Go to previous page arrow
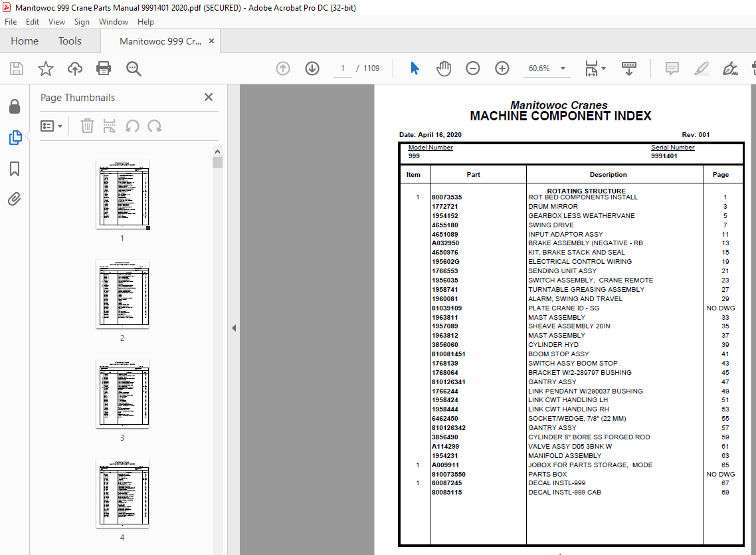 click(283, 68)
